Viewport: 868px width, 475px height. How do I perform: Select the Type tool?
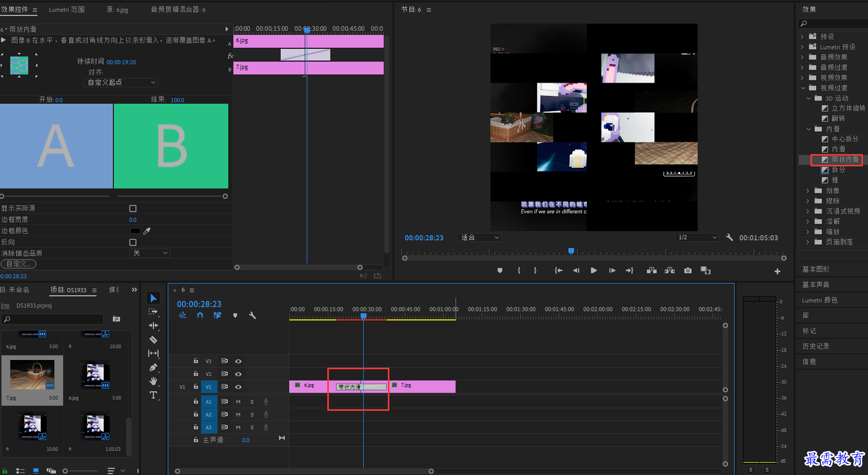[153, 395]
